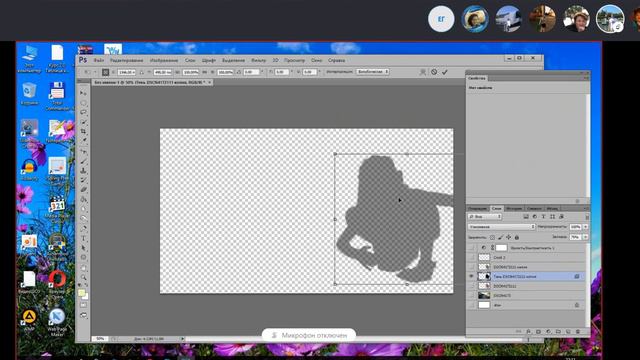This screenshot has width=640, height=360.
Task: Toggle lock position of layer
Action: [509, 237]
